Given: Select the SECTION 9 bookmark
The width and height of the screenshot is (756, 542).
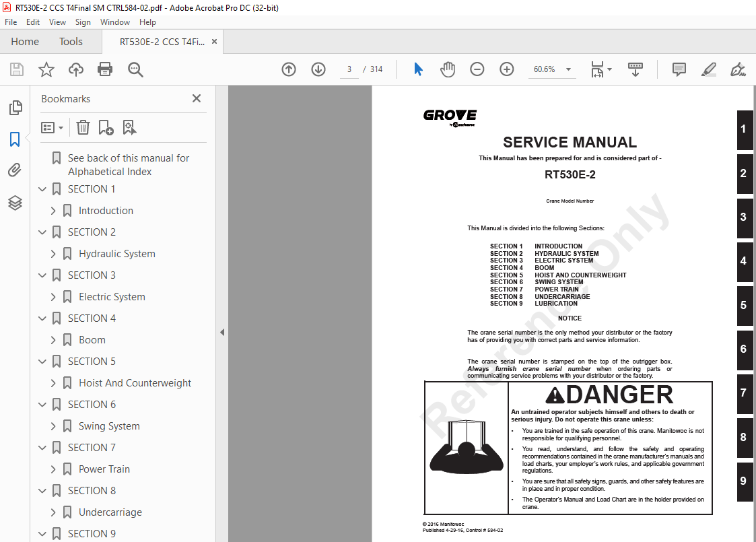Looking at the screenshot, I should [x=92, y=534].
